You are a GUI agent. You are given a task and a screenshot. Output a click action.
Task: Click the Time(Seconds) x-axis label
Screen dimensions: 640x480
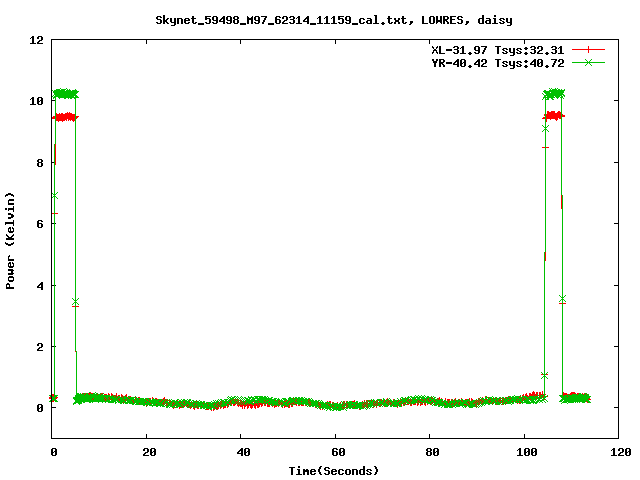[333, 471]
